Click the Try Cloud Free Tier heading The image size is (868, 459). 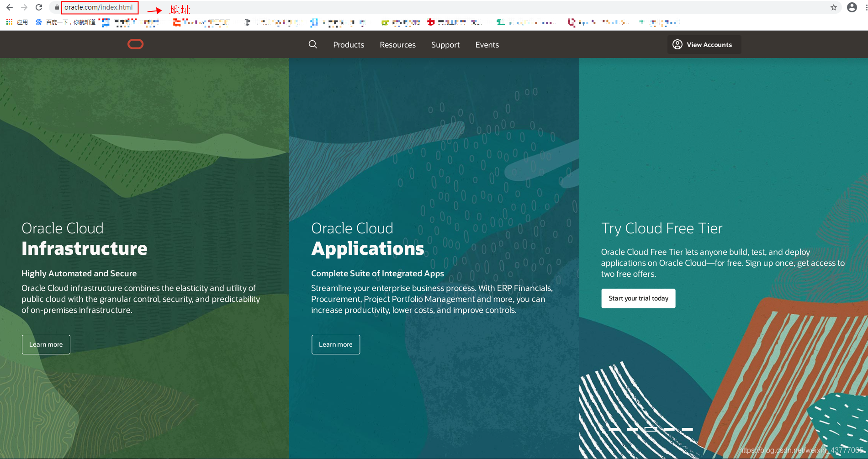click(x=662, y=228)
